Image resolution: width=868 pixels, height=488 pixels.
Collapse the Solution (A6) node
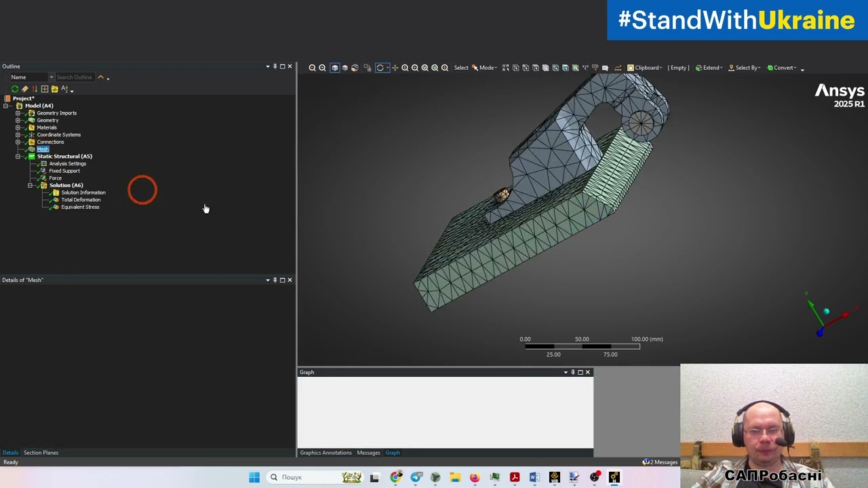coord(30,185)
